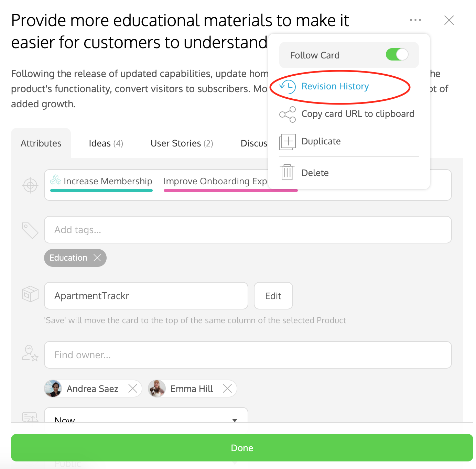Click the Done button
The height and width of the screenshot is (469, 476).
[x=241, y=448]
